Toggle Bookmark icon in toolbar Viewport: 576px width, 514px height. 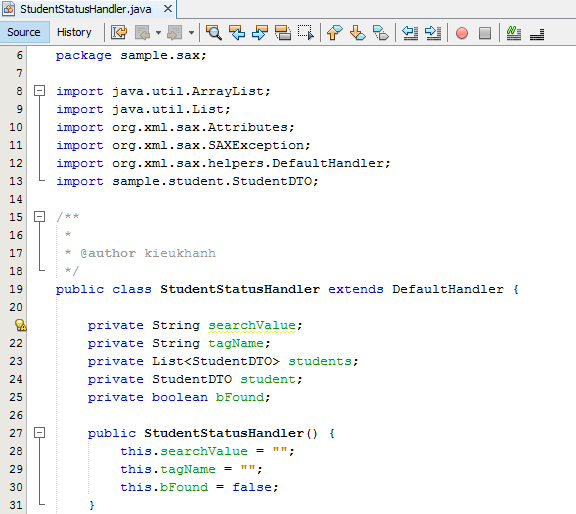[x=381, y=32]
